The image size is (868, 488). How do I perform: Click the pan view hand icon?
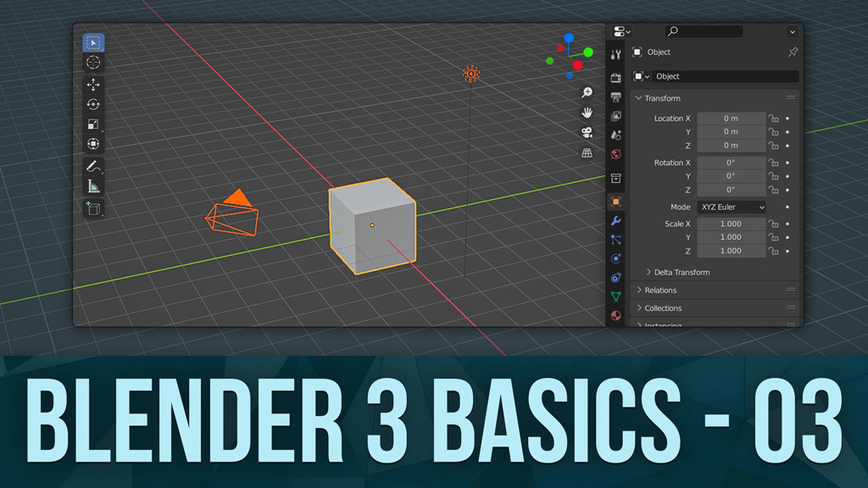point(587,113)
